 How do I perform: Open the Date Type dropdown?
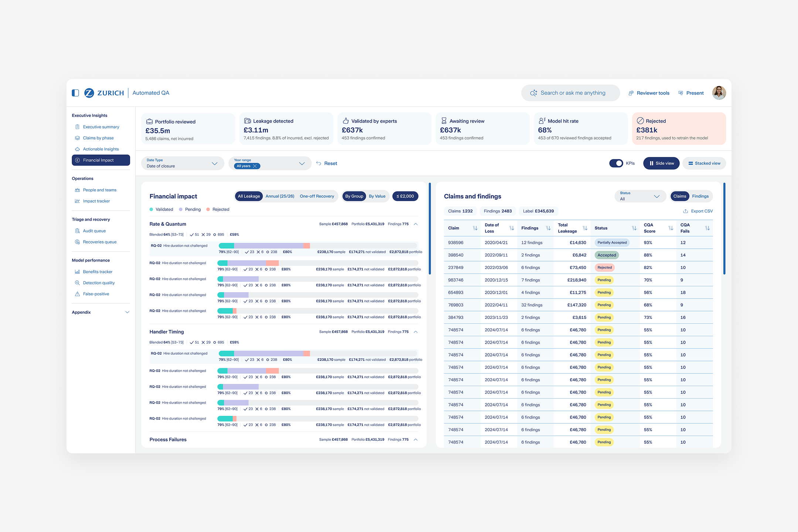183,163
